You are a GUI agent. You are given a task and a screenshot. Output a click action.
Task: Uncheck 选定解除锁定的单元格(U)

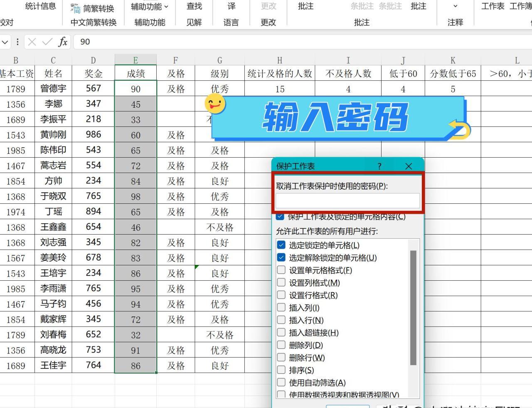[281, 257]
